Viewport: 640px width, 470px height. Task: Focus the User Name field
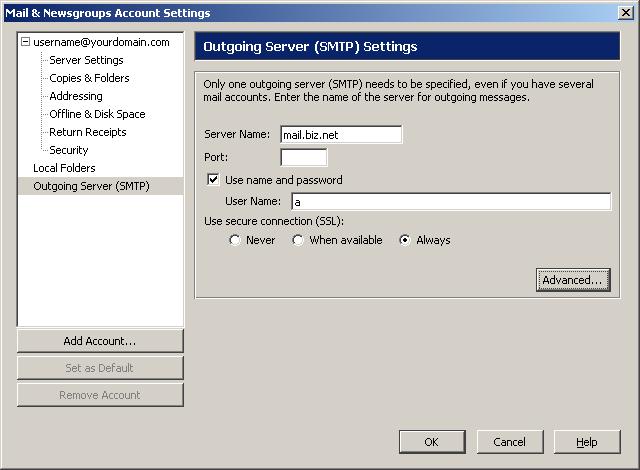[450, 202]
